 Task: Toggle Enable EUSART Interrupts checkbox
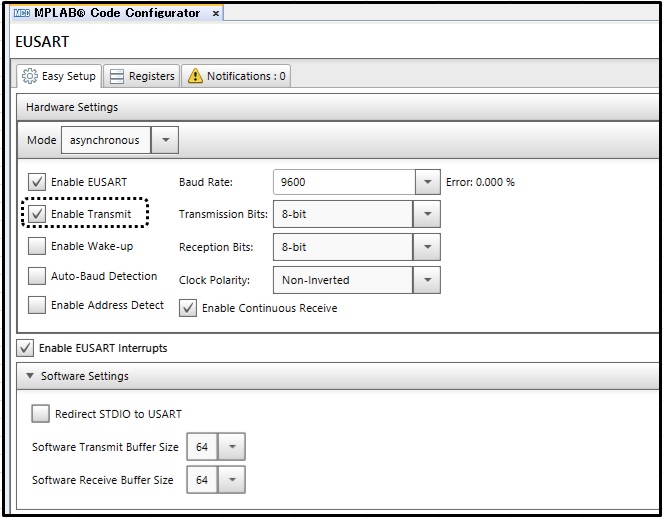coord(25,348)
